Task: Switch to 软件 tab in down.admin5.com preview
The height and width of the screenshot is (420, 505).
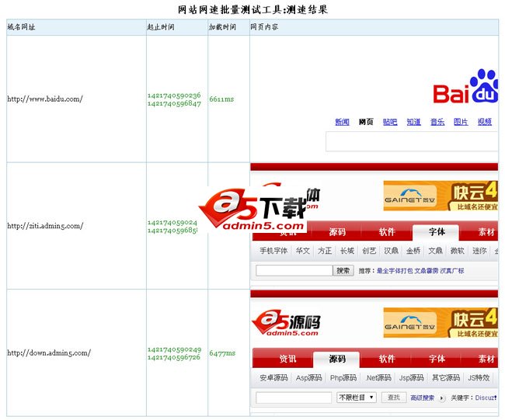Action: (x=387, y=359)
